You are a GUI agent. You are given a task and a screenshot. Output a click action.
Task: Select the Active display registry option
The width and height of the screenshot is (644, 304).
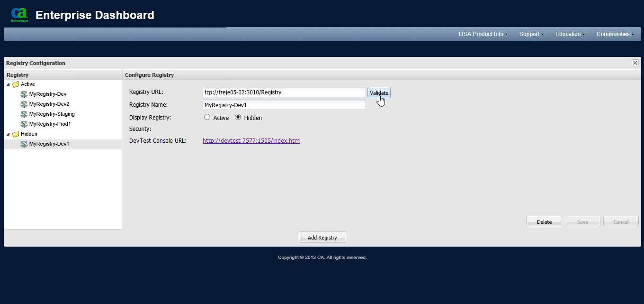pyautogui.click(x=207, y=117)
